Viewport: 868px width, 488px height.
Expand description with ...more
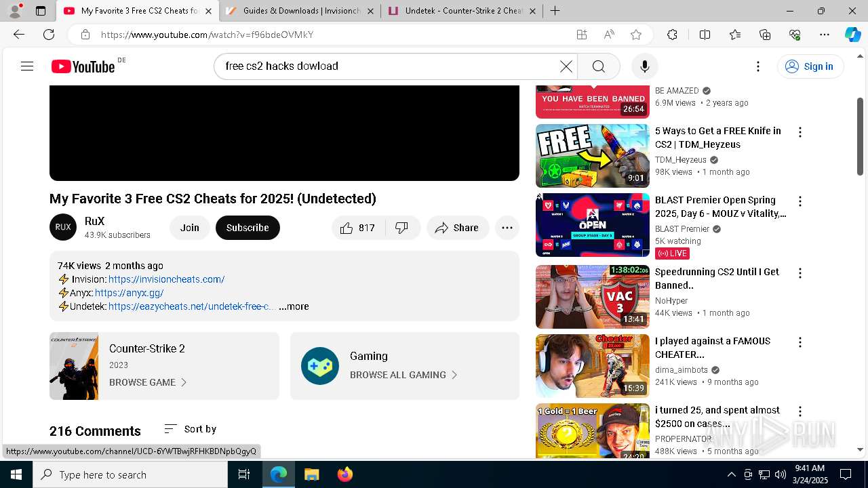[x=294, y=306]
